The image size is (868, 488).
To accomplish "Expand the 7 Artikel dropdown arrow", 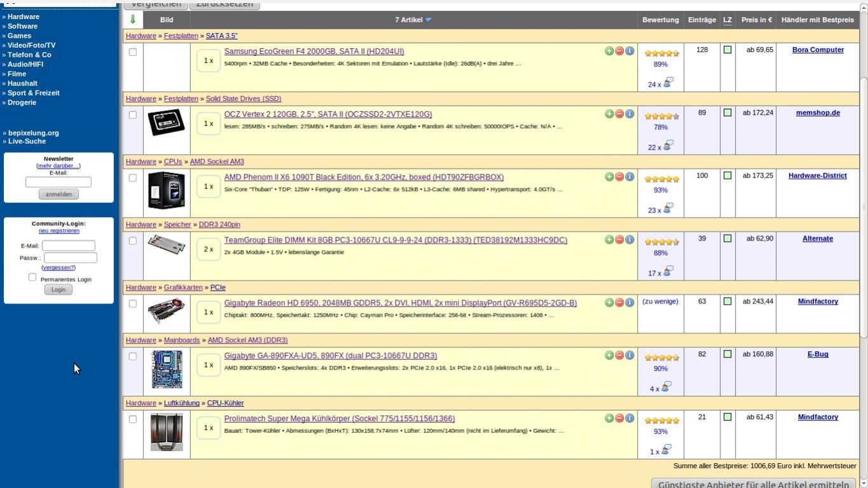I will pyautogui.click(x=428, y=20).
